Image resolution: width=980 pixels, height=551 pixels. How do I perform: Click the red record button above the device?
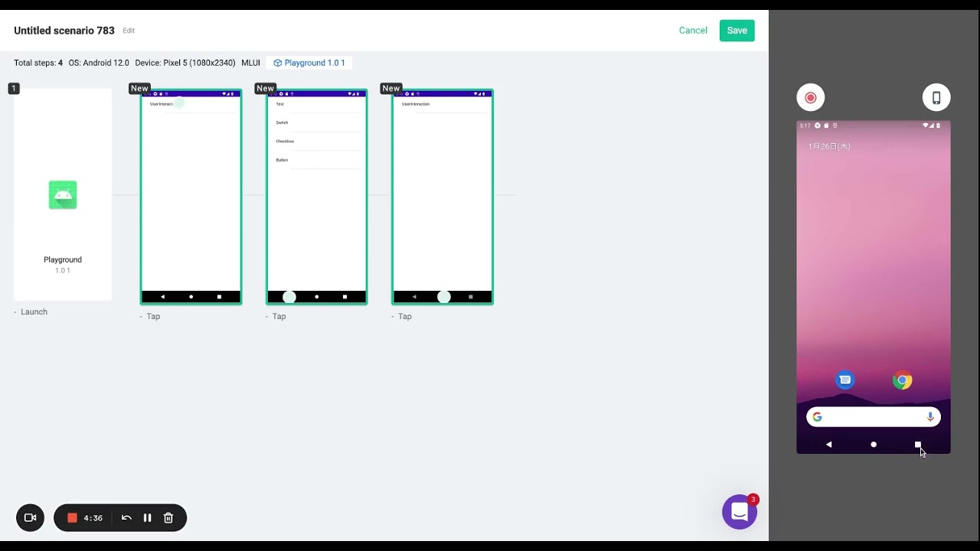tap(811, 98)
